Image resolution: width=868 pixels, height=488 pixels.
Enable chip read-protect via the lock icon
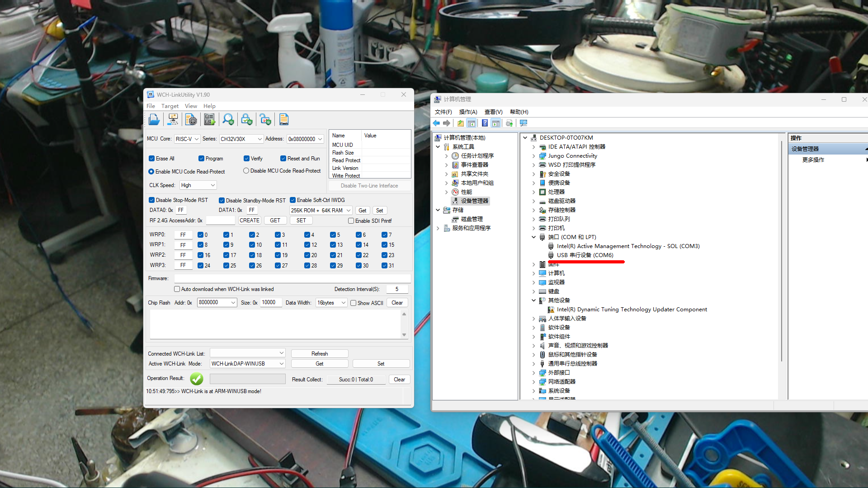[x=246, y=119]
